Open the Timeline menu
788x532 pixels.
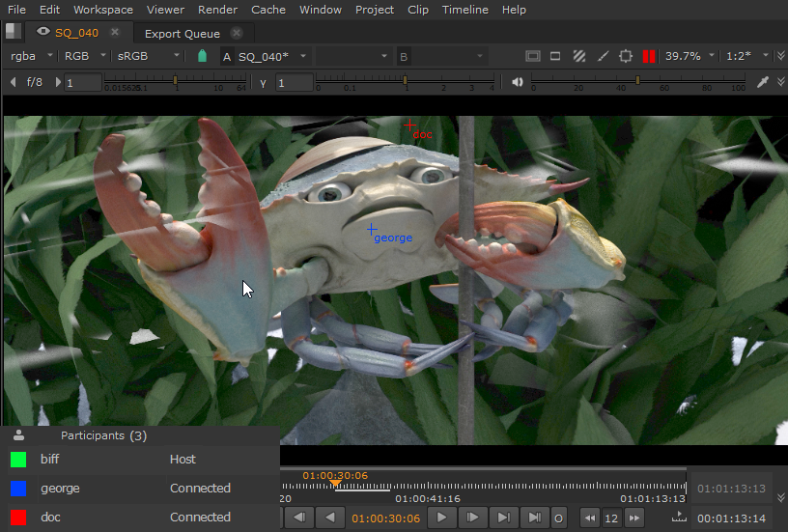(x=464, y=10)
